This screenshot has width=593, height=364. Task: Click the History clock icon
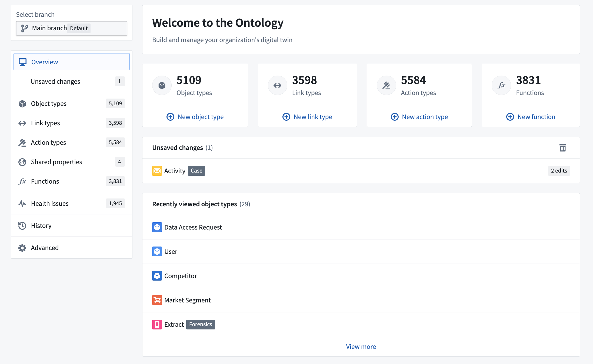23,225
